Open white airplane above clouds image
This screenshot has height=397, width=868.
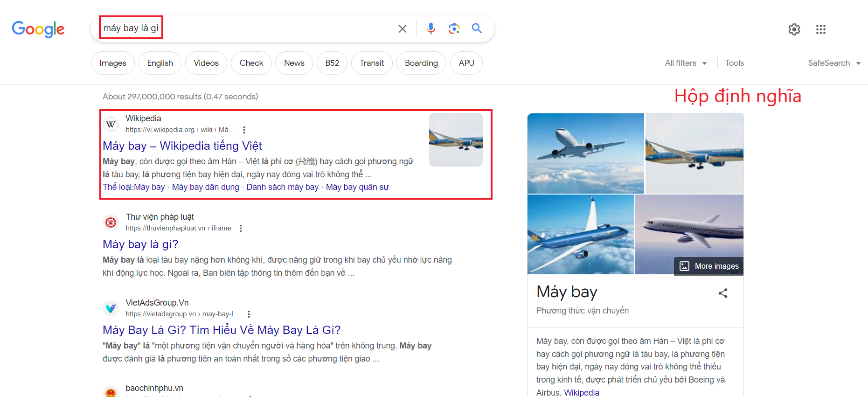pyautogui.click(x=586, y=153)
